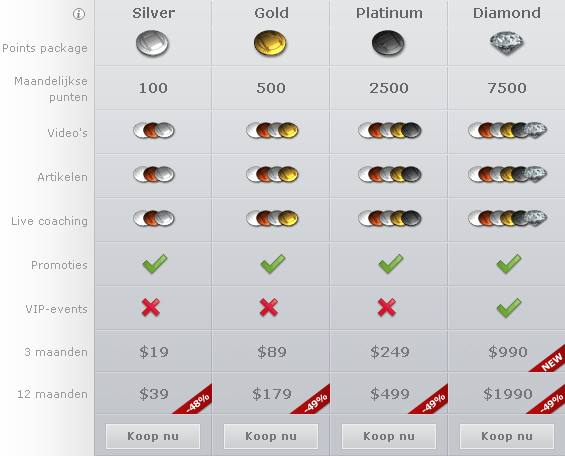The image size is (565, 456).
Task: Select Platinum 3 maanden $249 option
Action: click(x=360, y=352)
